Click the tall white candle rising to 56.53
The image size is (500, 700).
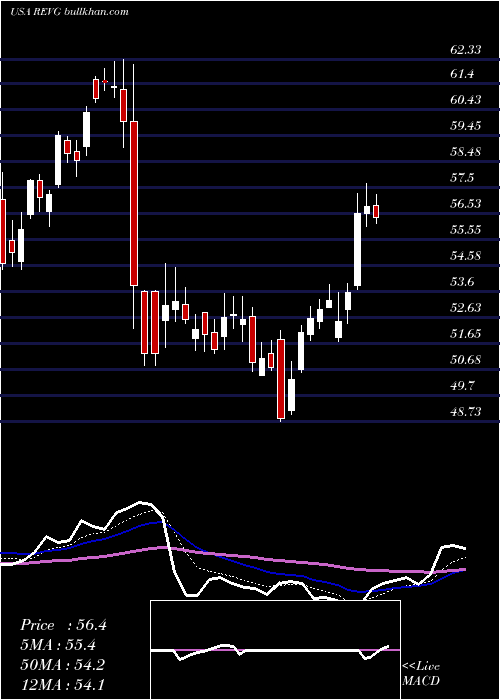click(357, 249)
